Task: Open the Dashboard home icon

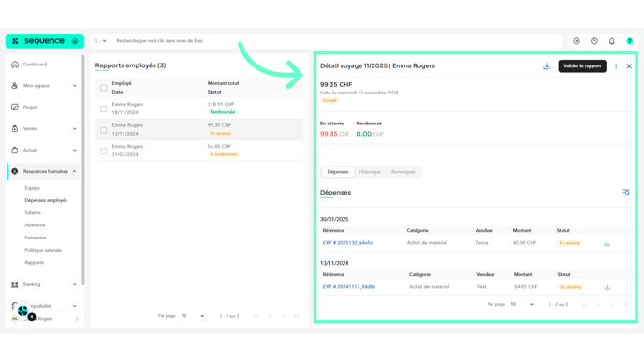Action: (15, 64)
